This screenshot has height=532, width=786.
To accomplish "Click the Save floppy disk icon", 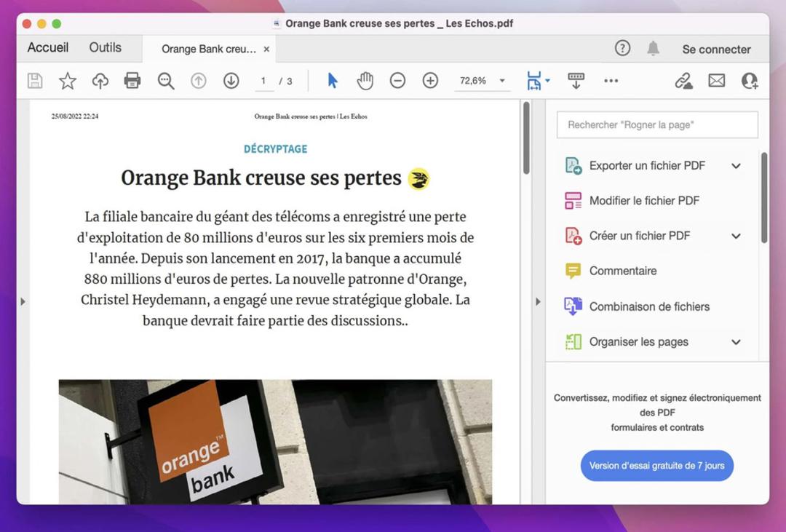I will (x=35, y=81).
